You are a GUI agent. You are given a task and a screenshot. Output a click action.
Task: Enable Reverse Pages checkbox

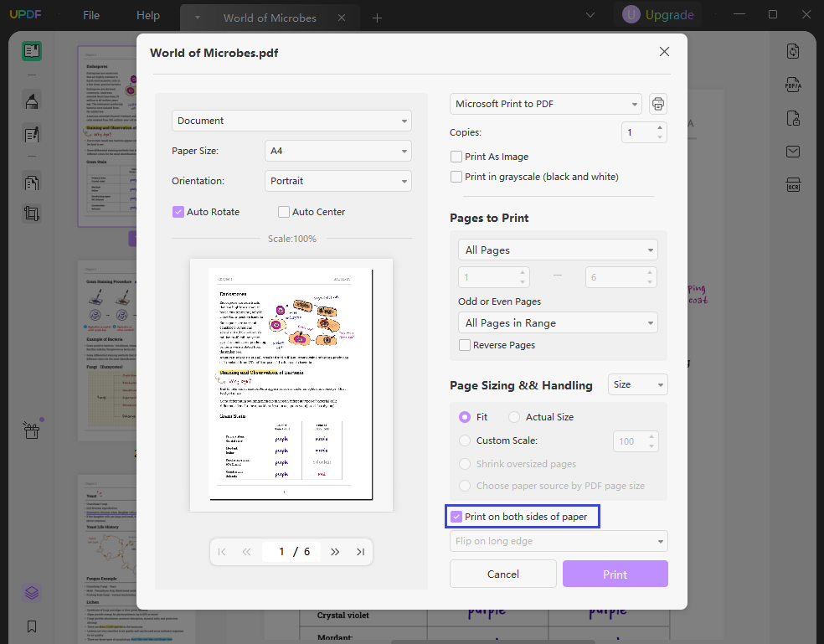point(465,345)
